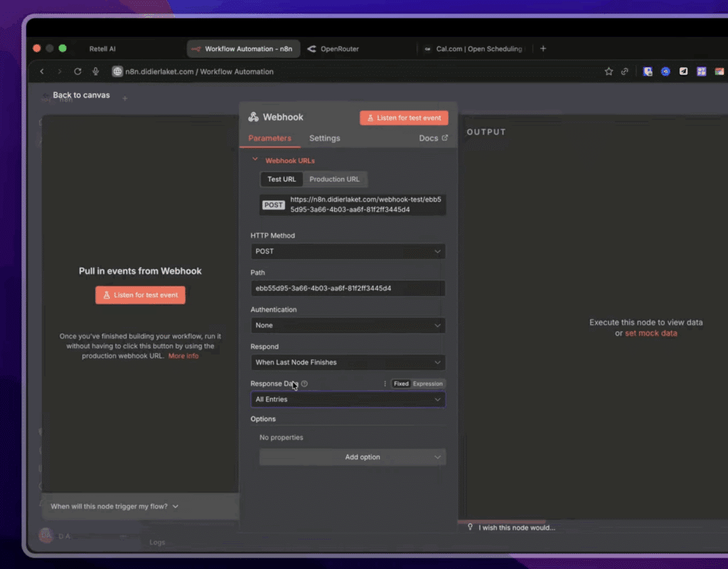
Task: Open the Telegram paper plane extension icon
Action: 683,71
